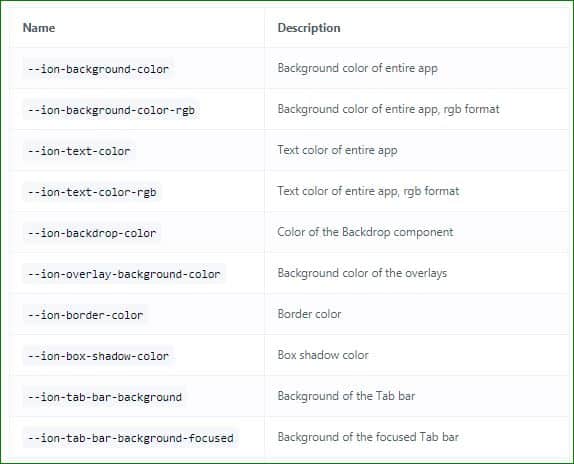The height and width of the screenshot is (464, 574).
Task: Select the --ion-overlay-background-color code label
Action: 124,274
